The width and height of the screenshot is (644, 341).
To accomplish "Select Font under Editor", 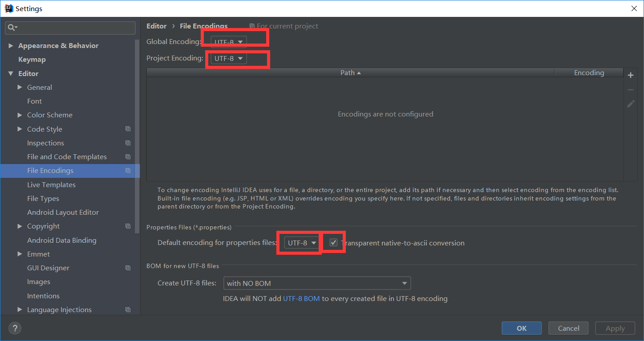I will tap(34, 101).
